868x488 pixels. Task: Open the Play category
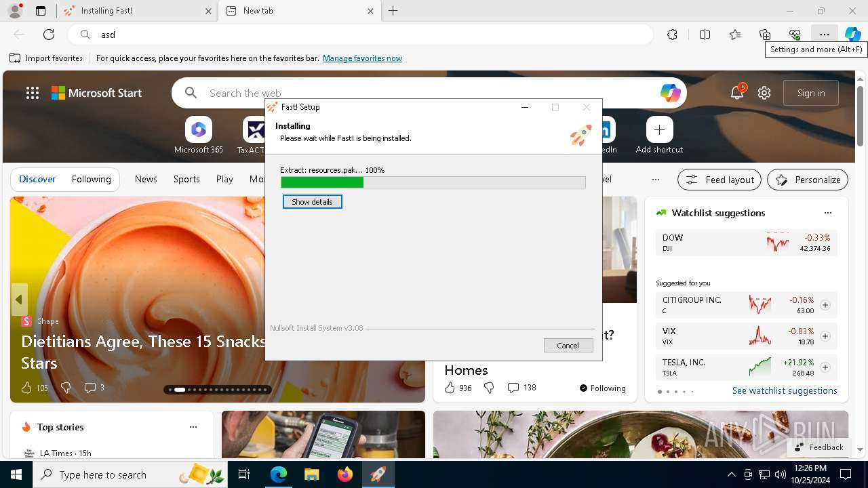(x=224, y=180)
